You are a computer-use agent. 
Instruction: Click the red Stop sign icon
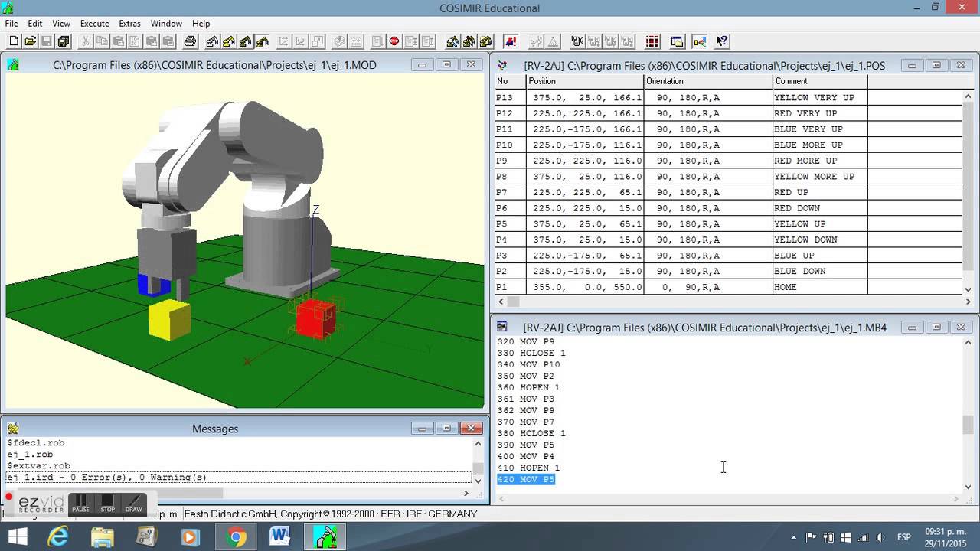click(394, 41)
